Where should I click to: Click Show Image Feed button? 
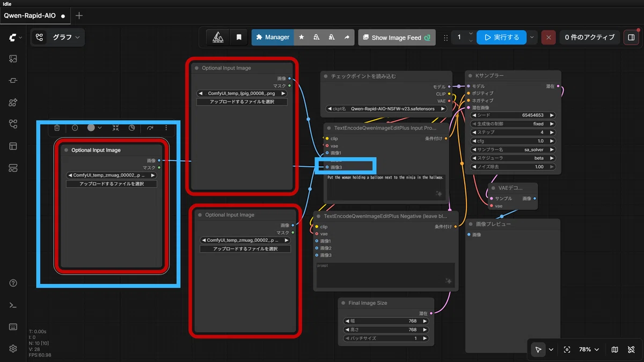(397, 38)
